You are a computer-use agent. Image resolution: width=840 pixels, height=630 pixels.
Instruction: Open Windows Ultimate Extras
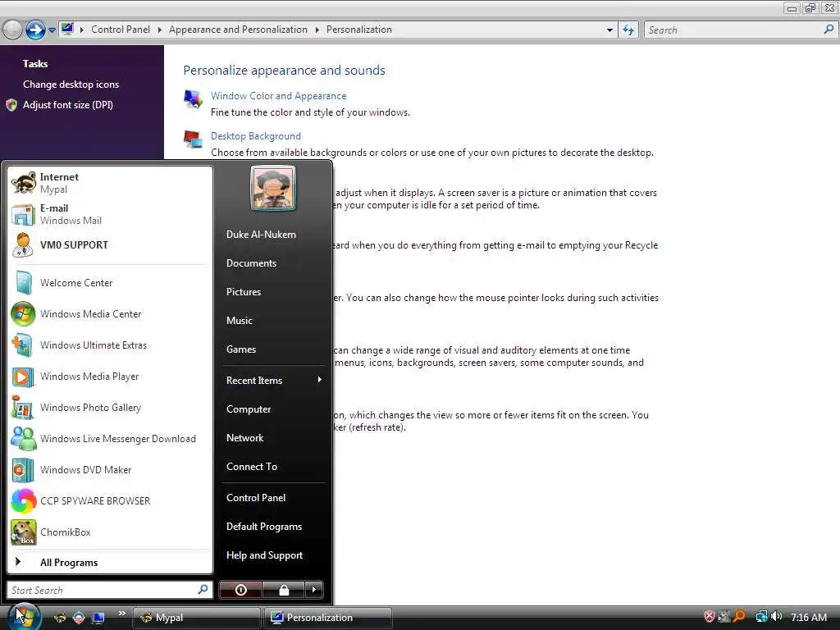click(x=110, y=345)
